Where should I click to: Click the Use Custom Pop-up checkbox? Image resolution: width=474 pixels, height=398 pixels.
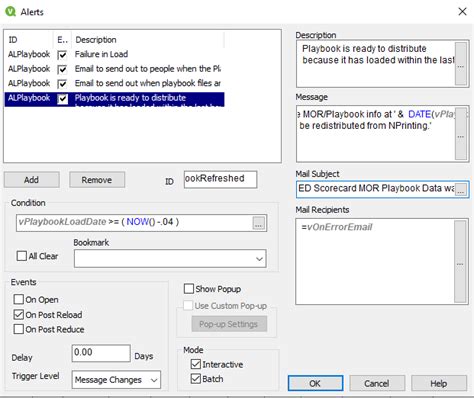click(188, 305)
